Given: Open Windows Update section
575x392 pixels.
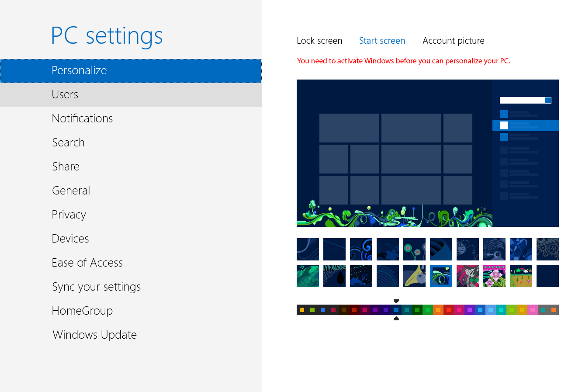Looking at the screenshot, I should (x=131, y=335).
